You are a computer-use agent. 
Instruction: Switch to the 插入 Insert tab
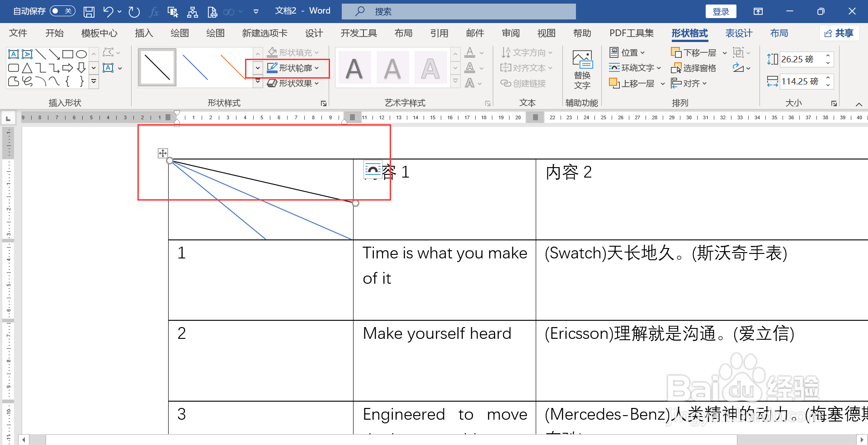click(x=144, y=33)
